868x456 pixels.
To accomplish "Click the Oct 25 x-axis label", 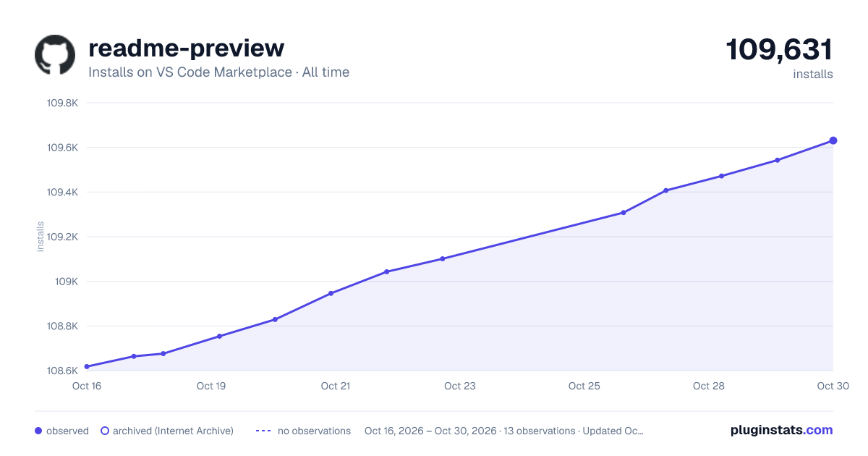I will 584,386.
